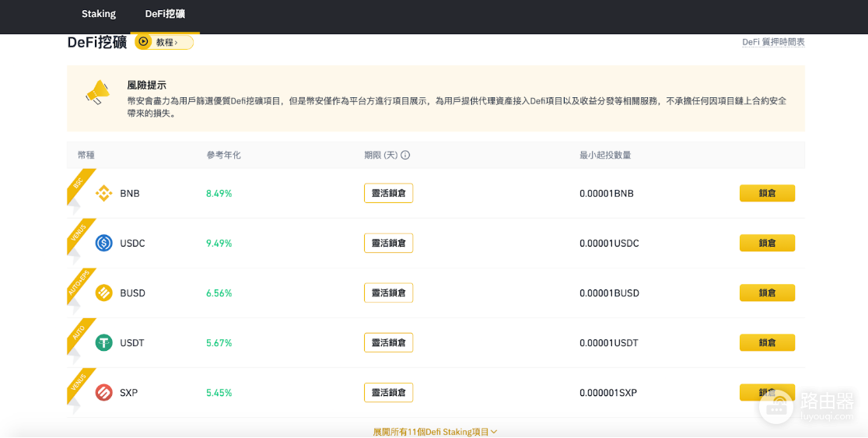Image resolution: width=868 pixels, height=438 pixels.
Task: Expand 展開所有11個Defi Staking項目
Action: [435, 432]
